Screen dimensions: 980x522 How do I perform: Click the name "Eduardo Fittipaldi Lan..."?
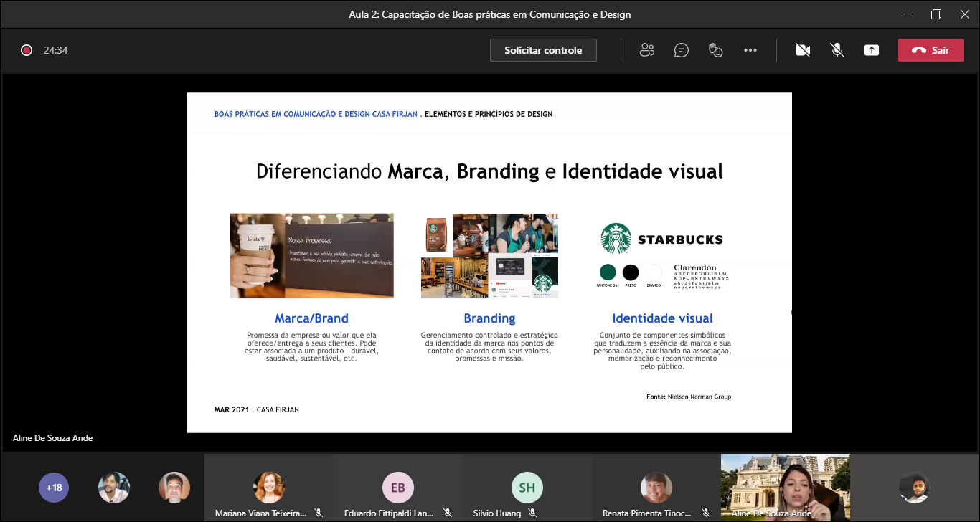click(x=389, y=513)
